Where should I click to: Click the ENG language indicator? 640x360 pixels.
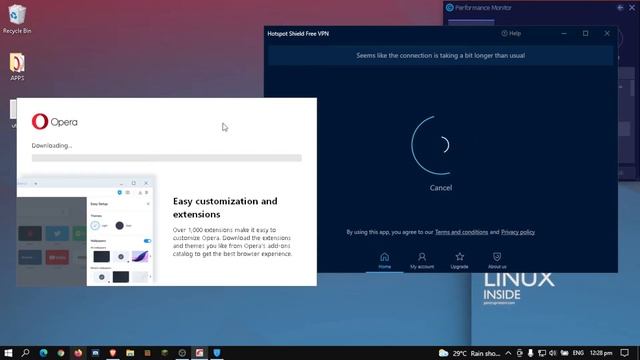578,353
